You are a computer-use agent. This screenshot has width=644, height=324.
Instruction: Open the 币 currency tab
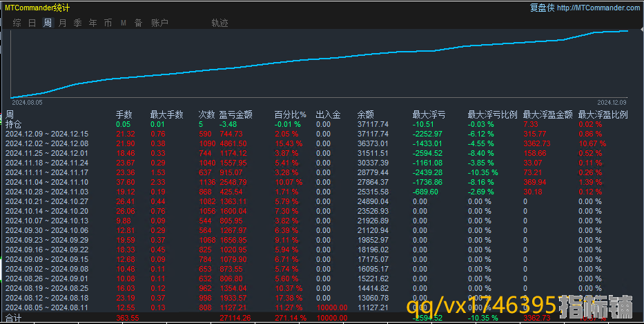click(108, 23)
